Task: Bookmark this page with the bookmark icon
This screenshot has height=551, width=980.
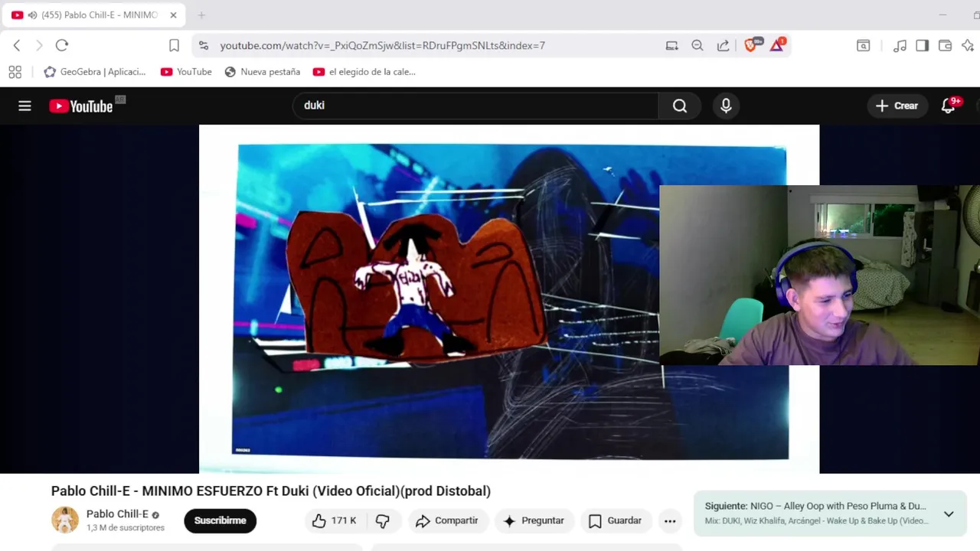Action: coord(174,46)
